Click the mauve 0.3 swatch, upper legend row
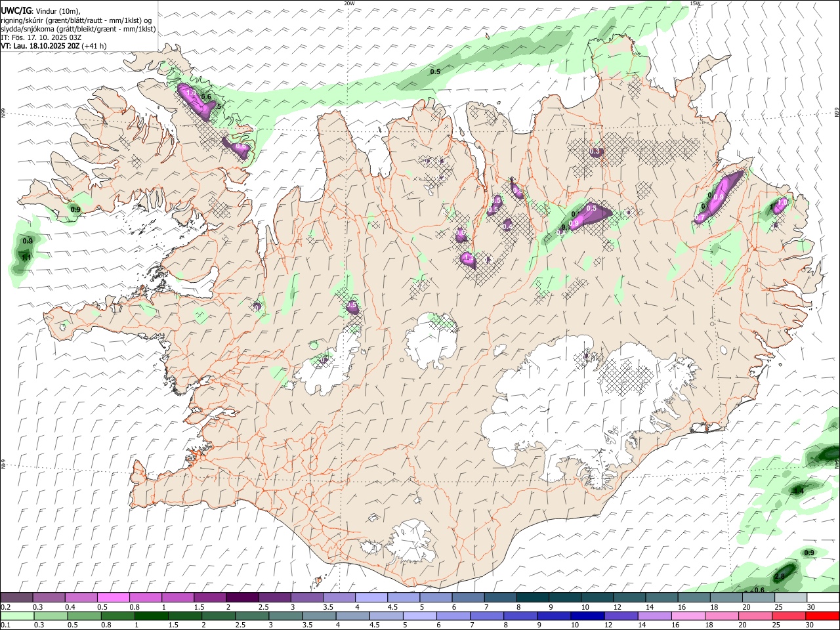The image size is (840, 630). [49, 598]
